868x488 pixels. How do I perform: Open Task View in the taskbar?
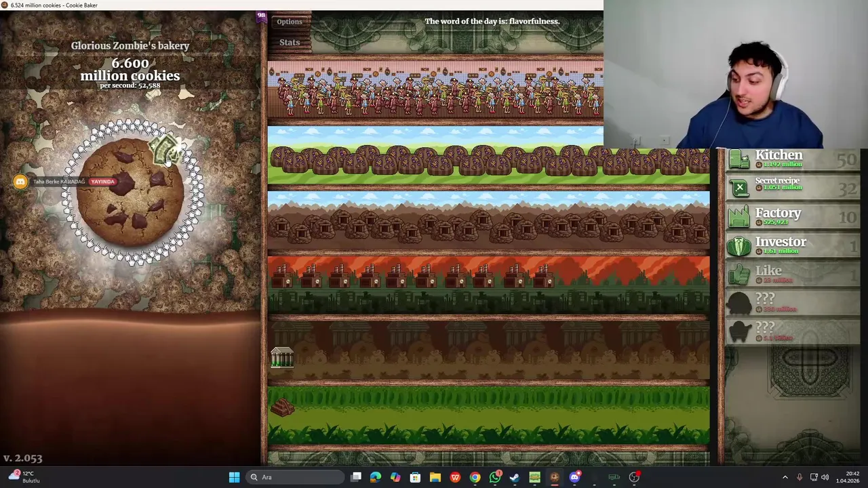356,477
